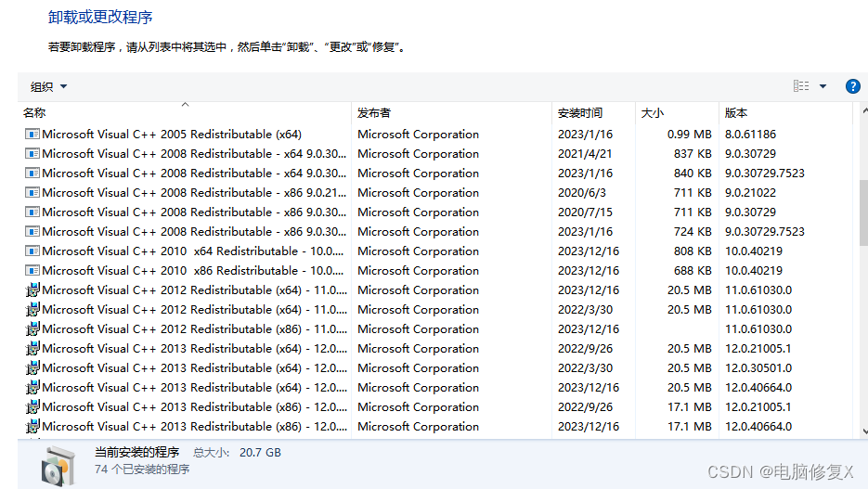The width and height of the screenshot is (868, 489).
Task: Click icon of Visual C++ 2005 Redistributable (x64)
Action: tap(32, 134)
